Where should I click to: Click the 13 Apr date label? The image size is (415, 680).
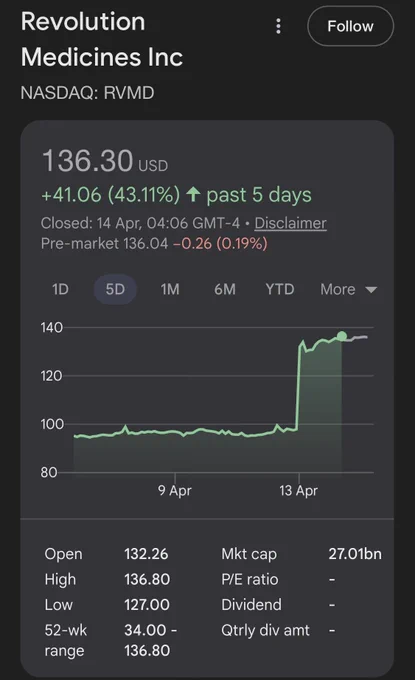(x=298, y=490)
